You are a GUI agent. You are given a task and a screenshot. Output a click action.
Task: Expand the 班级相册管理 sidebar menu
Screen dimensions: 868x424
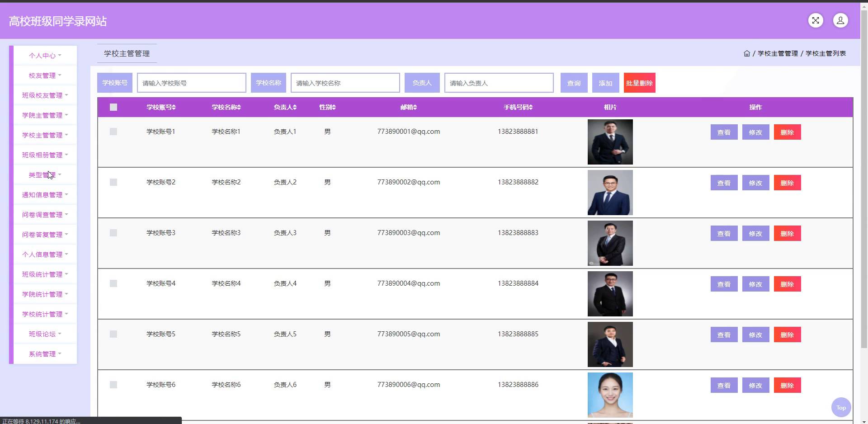pyautogui.click(x=45, y=155)
